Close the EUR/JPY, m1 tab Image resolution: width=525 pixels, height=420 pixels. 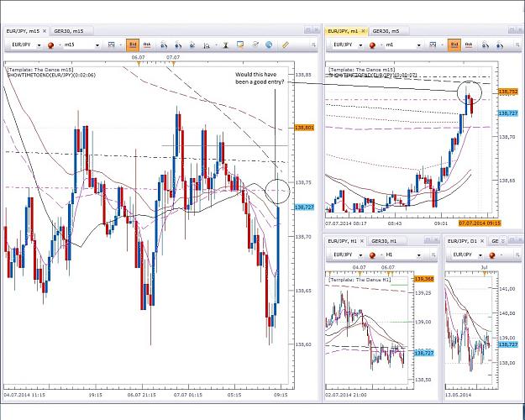363,31
